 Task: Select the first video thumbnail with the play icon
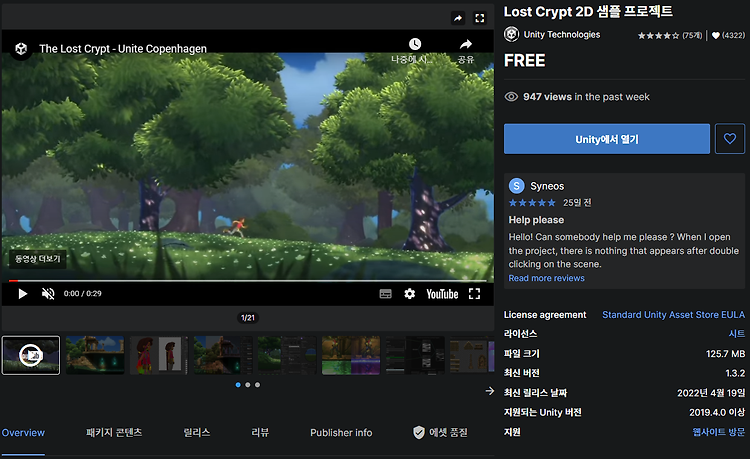pos(31,355)
